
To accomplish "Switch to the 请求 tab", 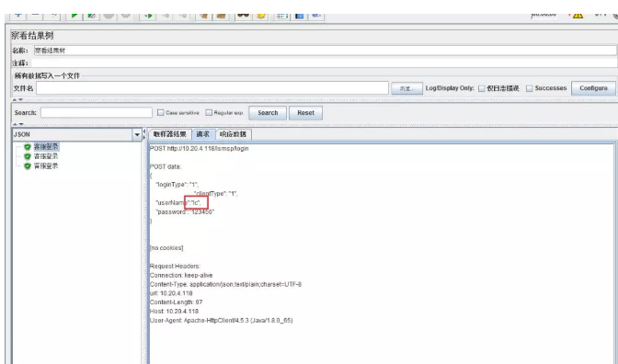I will click(203, 134).
